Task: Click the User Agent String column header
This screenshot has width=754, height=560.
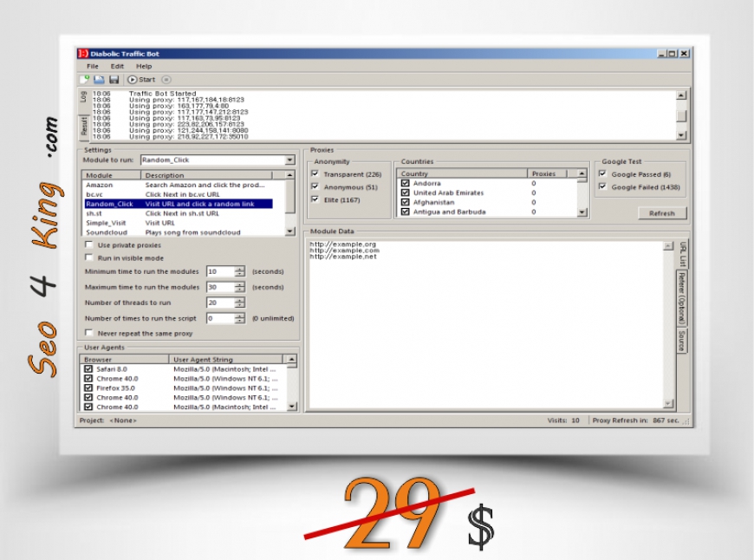Action: click(226, 360)
